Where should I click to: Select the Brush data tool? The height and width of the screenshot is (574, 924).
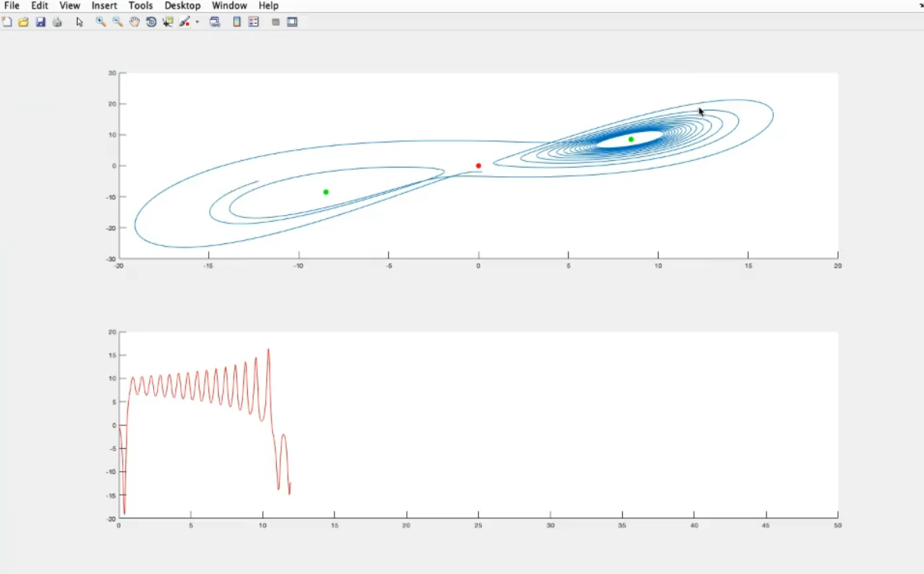[184, 22]
